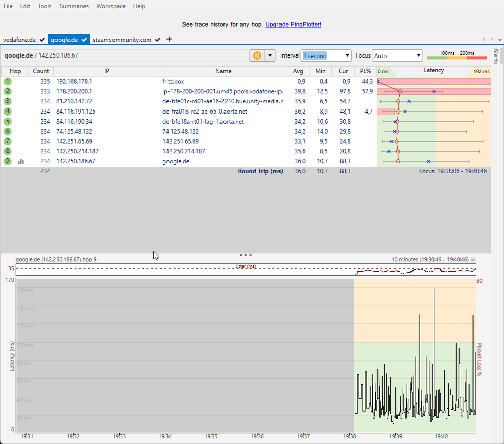This screenshot has width=504, height=444.
Task: Click the unity-media name in hop 3
Action: click(x=223, y=101)
